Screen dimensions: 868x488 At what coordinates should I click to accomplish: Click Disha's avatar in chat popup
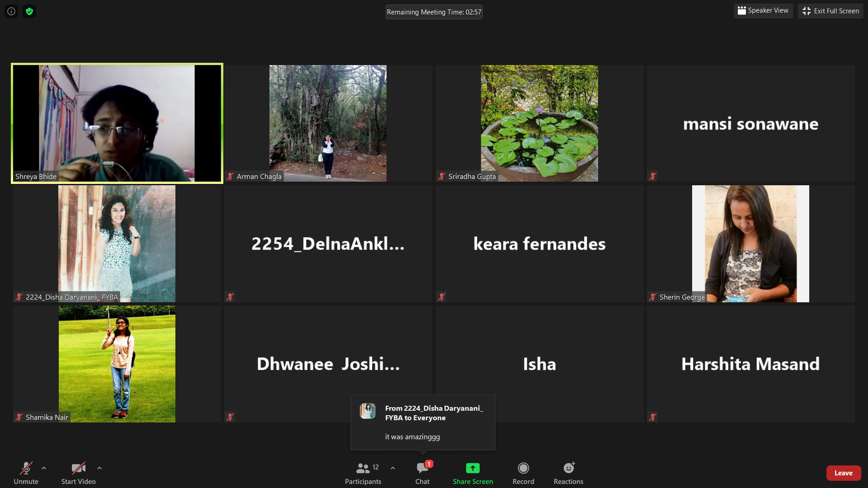click(368, 411)
